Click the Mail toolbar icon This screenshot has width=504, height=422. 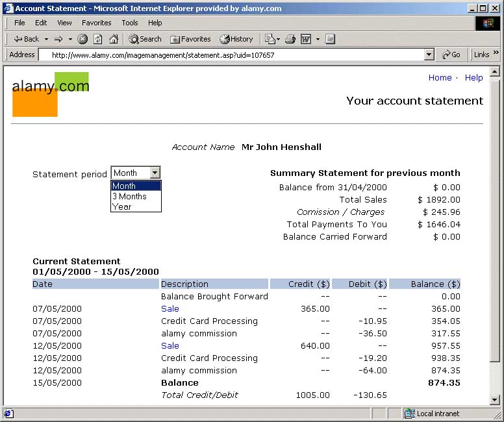pyautogui.click(x=270, y=39)
